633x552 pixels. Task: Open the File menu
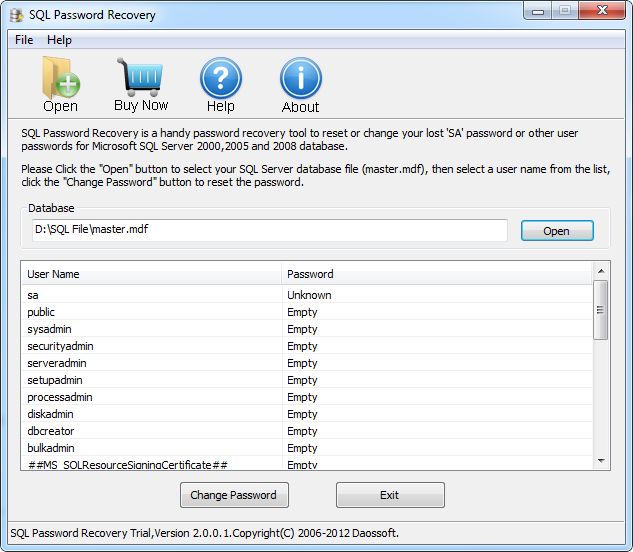coord(24,40)
